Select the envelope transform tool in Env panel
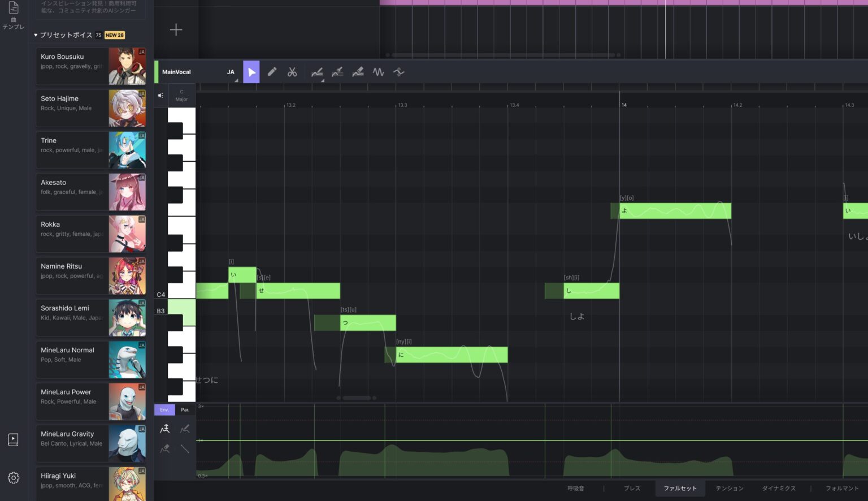This screenshot has width=868, height=501. (164, 429)
